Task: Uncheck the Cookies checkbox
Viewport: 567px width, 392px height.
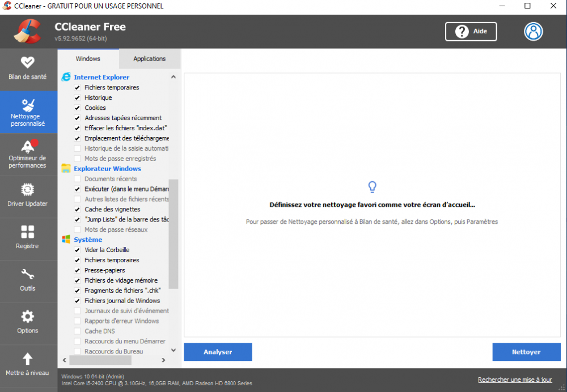Action: (x=77, y=108)
